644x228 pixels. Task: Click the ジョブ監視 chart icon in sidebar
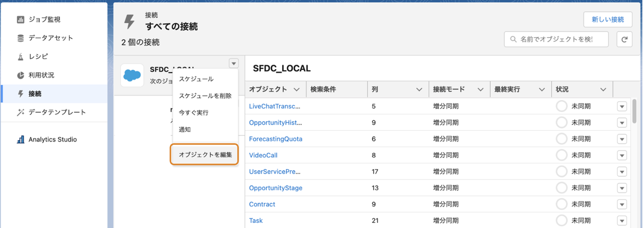(21, 20)
